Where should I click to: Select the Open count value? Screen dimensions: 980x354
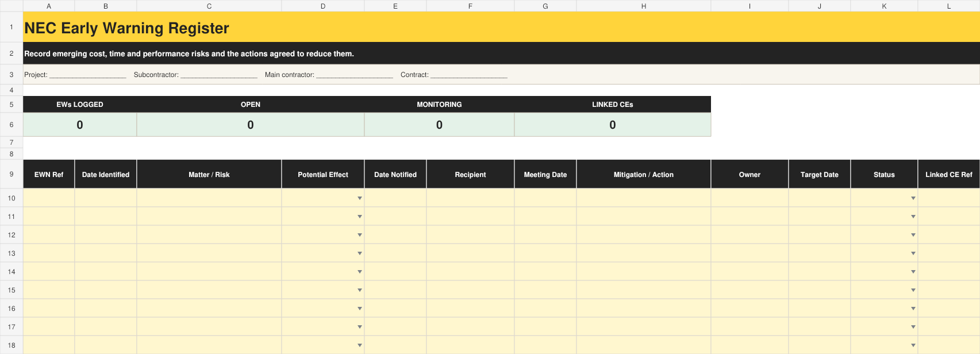pyautogui.click(x=251, y=125)
